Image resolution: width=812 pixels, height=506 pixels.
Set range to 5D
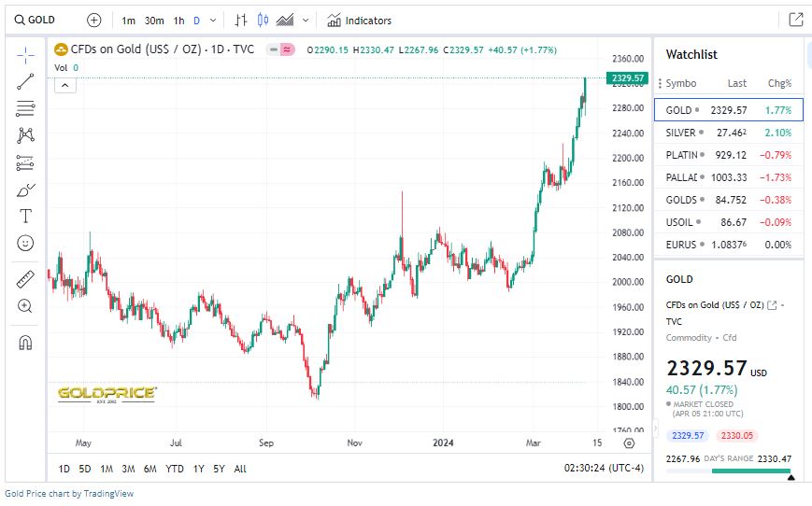click(85, 469)
